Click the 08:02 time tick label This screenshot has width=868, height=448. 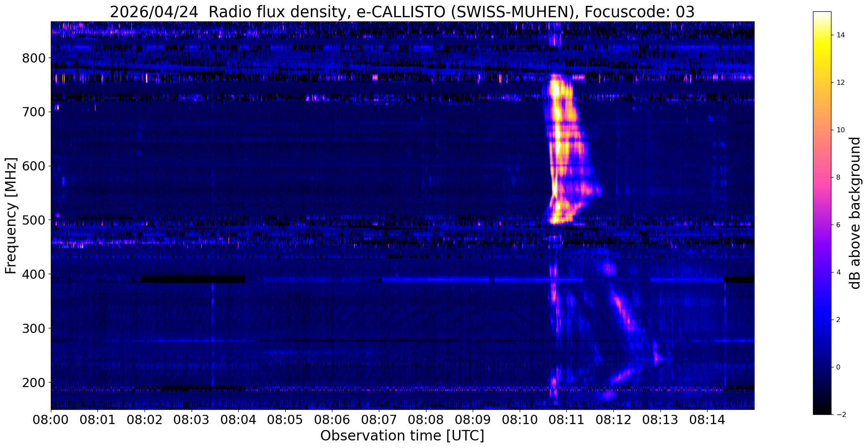pyautogui.click(x=145, y=420)
